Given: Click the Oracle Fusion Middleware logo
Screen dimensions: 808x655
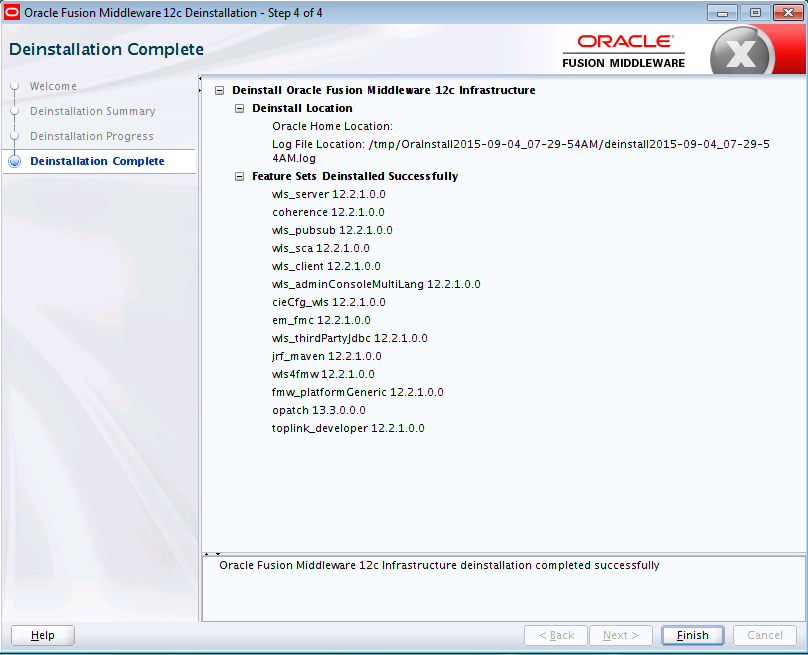Looking at the screenshot, I should (x=624, y=51).
